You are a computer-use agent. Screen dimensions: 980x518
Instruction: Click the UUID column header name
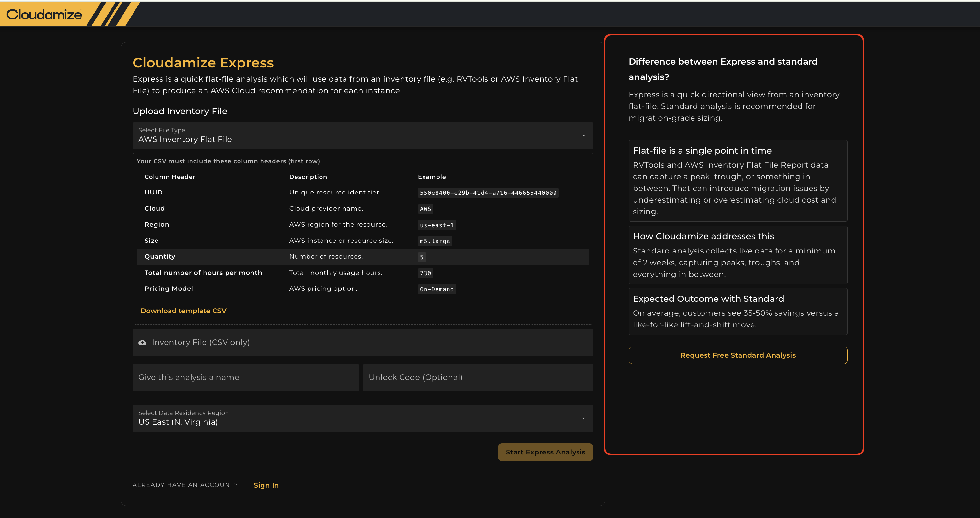click(x=153, y=192)
